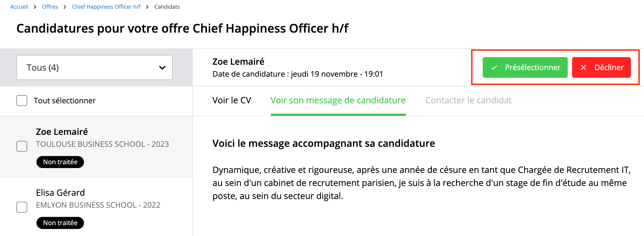This screenshot has height=236, width=644.
Task: Click the arrow between Accueil and Offres
Action: coord(35,7)
